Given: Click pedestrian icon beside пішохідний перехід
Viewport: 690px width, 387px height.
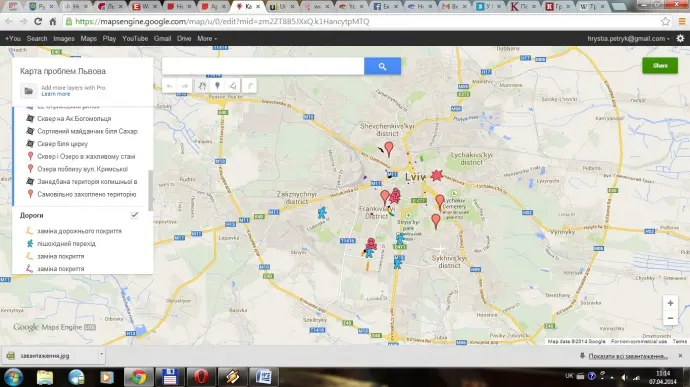Looking at the screenshot, I should click(x=30, y=243).
